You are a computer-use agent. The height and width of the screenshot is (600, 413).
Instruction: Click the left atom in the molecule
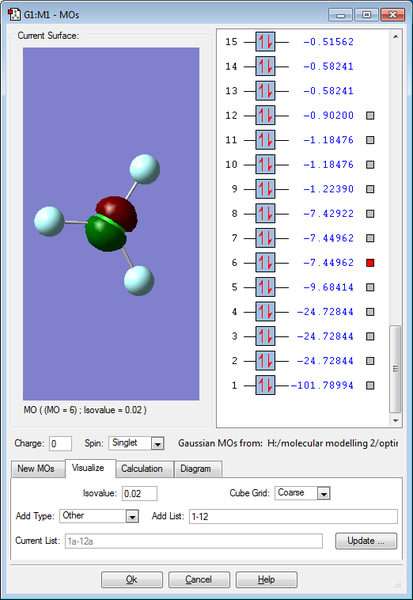49,222
